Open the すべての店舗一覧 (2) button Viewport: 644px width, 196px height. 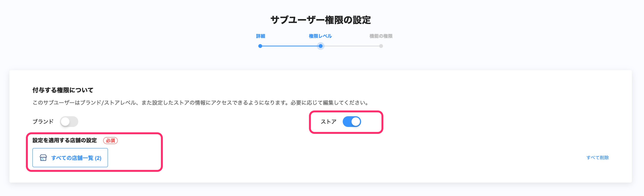point(76,158)
